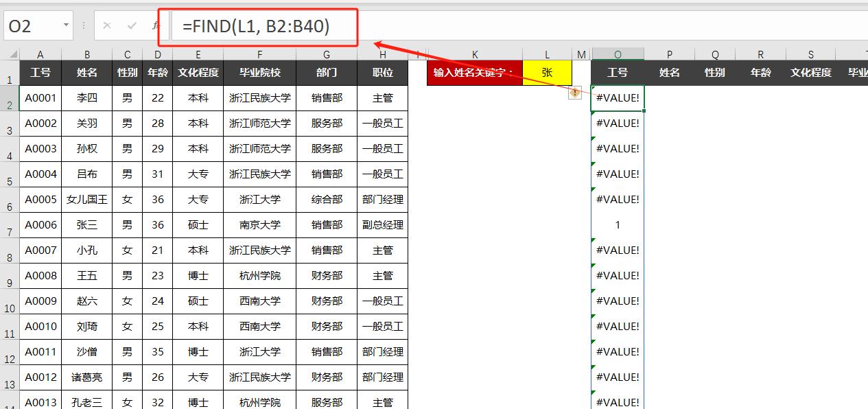Click the 文化程度 header in column S

(x=811, y=72)
